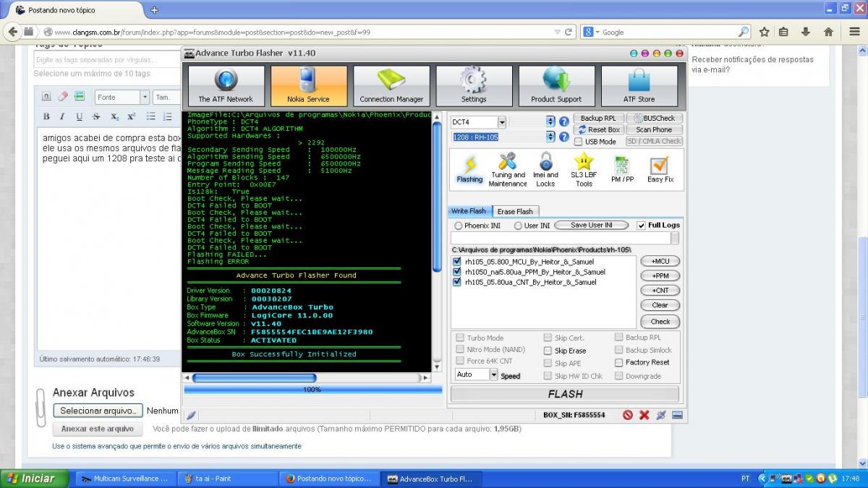The width and height of the screenshot is (868, 488).
Task: Open Advance Turbo Flasher Settings
Action: 474,86
